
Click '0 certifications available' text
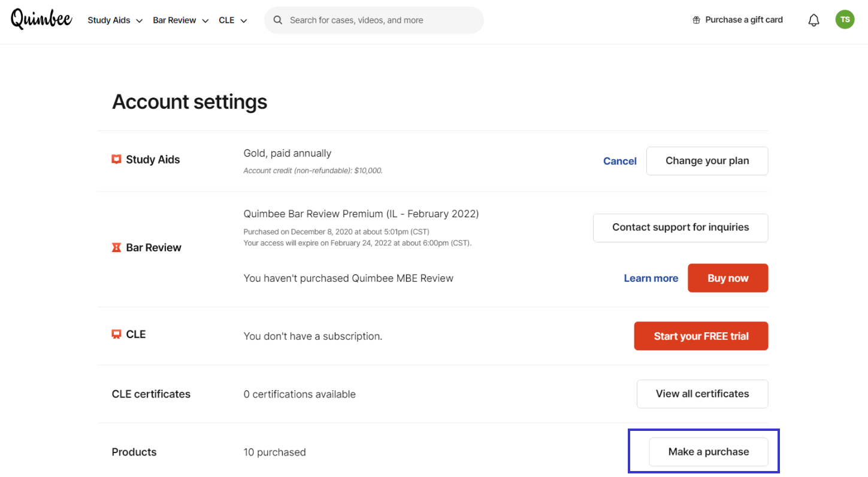[x=300, y=394]
